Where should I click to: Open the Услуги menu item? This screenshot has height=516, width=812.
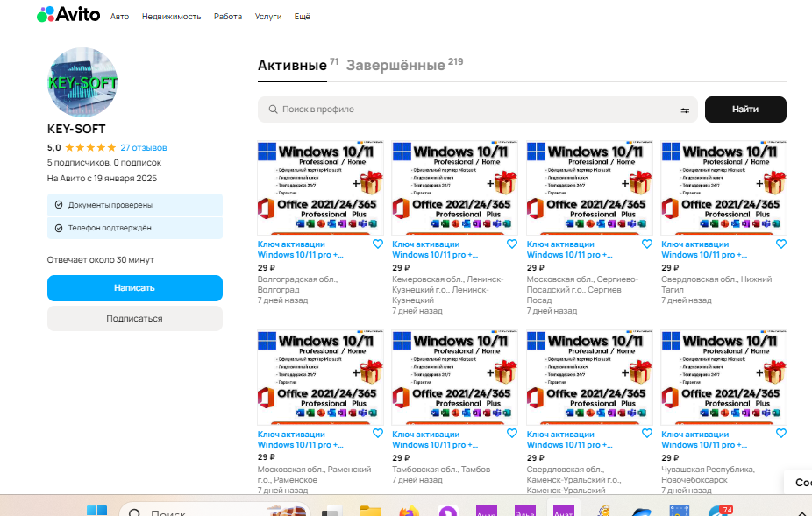point(268,17)
